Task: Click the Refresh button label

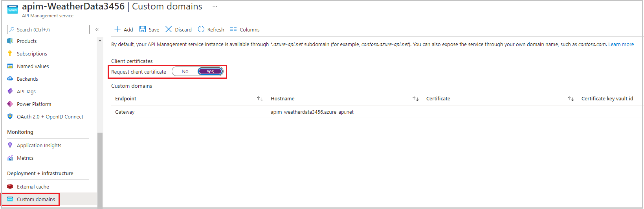Action: point(216,30)
